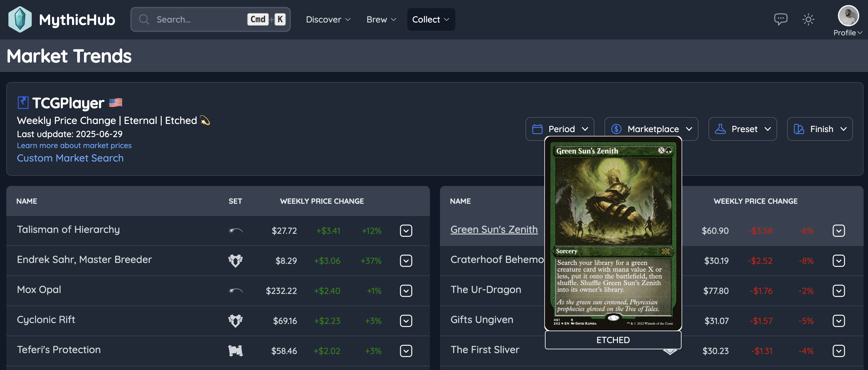Click the MythicHub crystal logo icon
This screenshot has height=370, width=868.
pyautogui.click(x=20, y=19)
